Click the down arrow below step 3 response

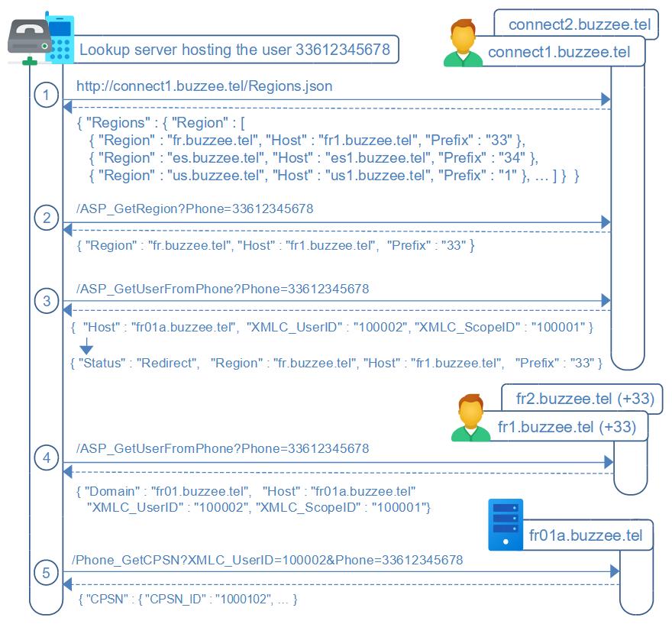tap(86, 348)
